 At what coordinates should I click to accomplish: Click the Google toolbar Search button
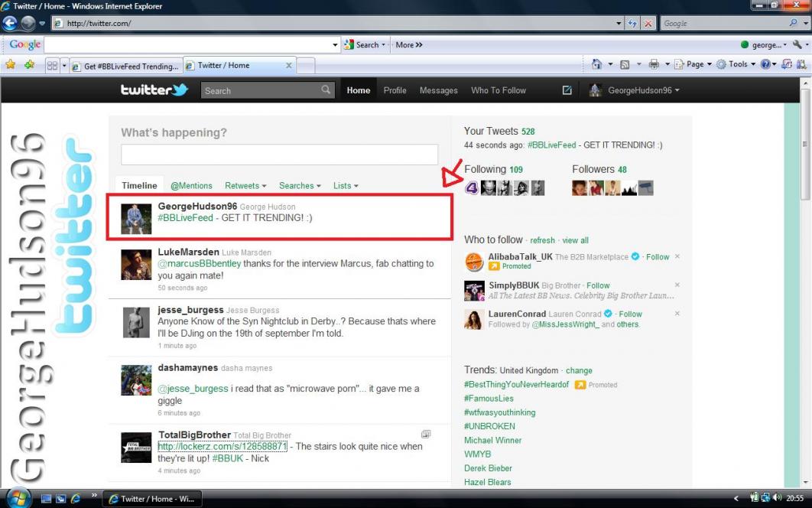point(365,45)
